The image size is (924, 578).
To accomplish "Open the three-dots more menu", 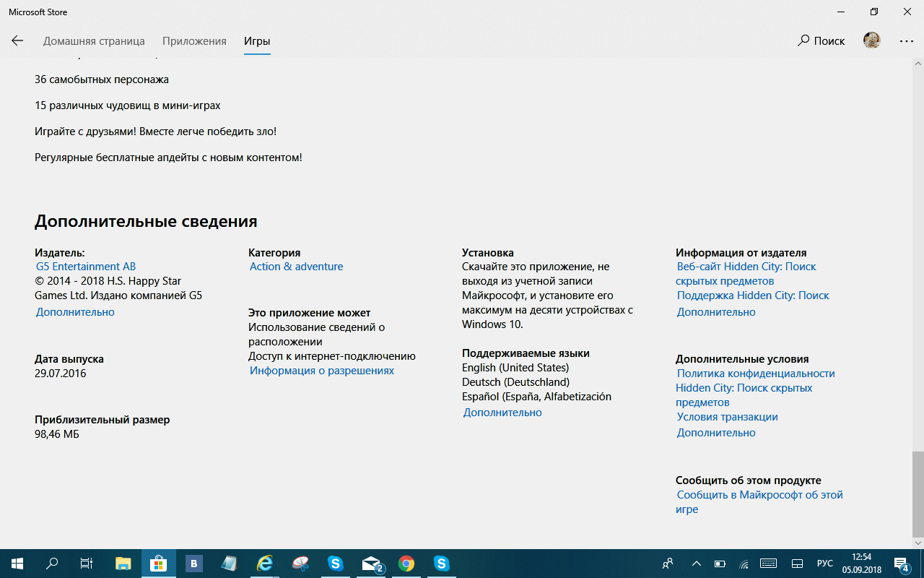I will coord(907,41).
